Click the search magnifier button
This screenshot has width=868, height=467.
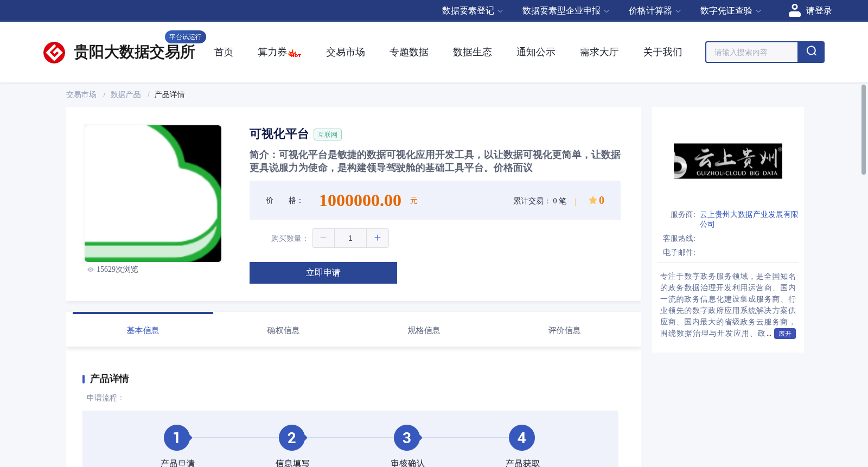[x=811, y=52]
